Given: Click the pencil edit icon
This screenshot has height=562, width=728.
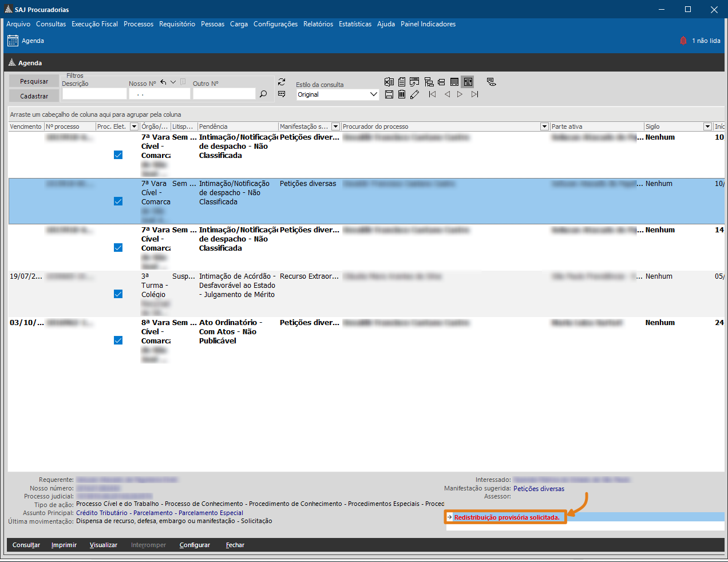Looking at the screenshot, I should pos(415,94).
